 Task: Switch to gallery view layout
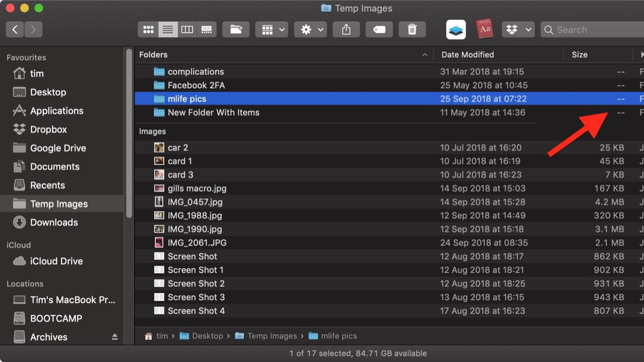click(x=206, y=30)
